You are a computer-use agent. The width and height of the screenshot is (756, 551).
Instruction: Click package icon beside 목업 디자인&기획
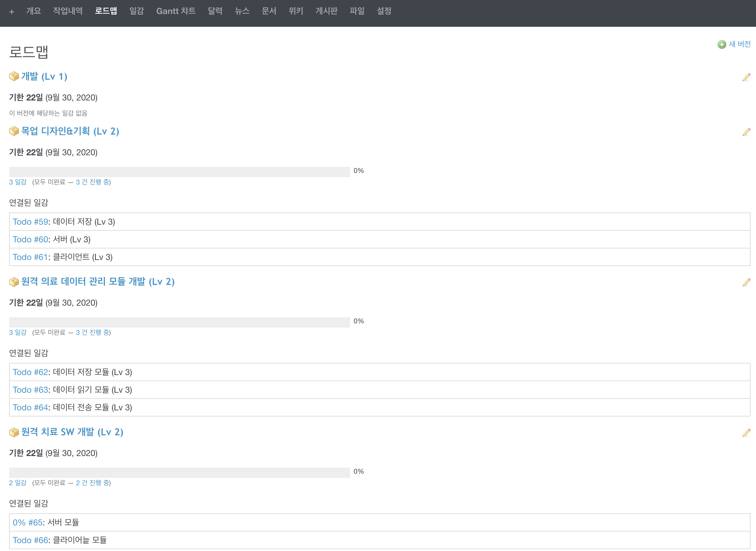(14, 131)
